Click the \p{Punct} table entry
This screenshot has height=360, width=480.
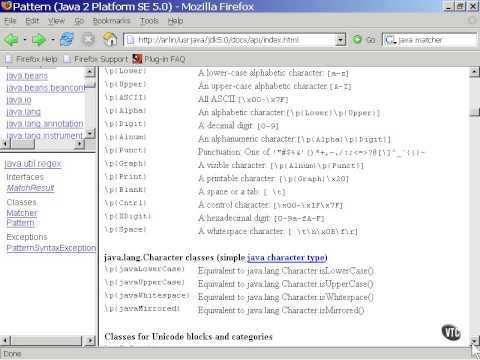tap(125, 150)
